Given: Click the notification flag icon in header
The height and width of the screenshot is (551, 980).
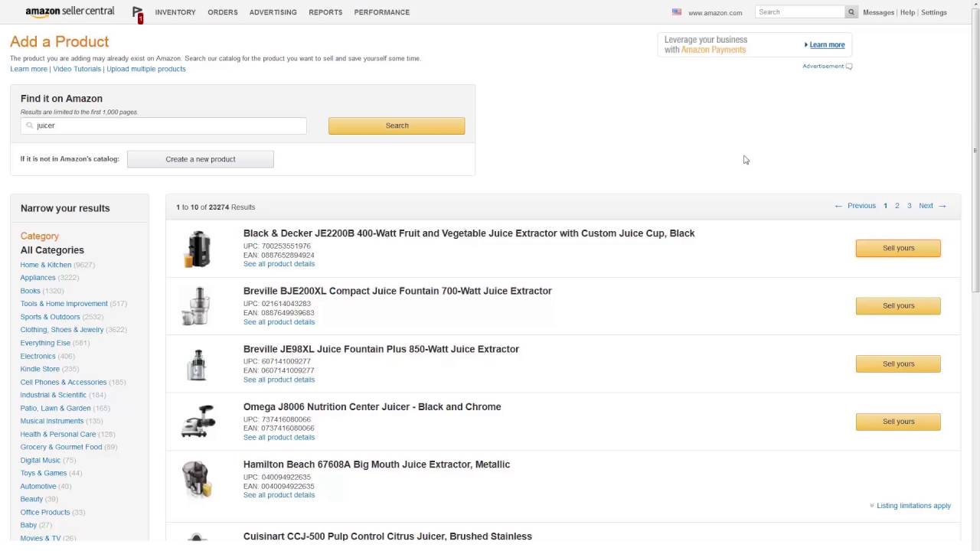Looking at the screenshot, I should pos(137,12).
